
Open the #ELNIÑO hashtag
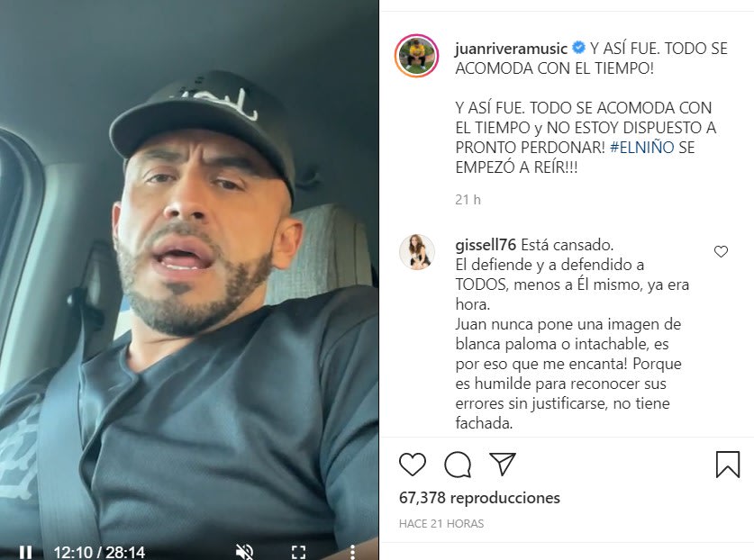pyautogui.click(x=642, y=147)
